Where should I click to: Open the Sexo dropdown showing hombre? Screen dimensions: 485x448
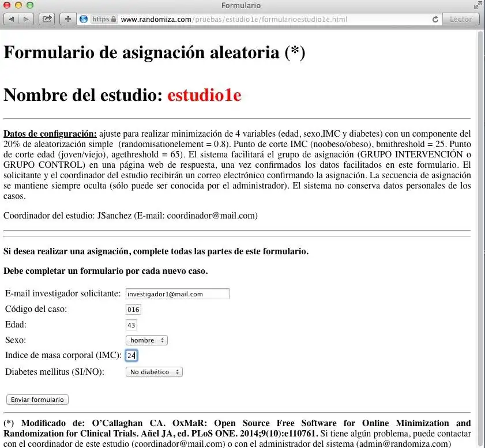(146, 340)
